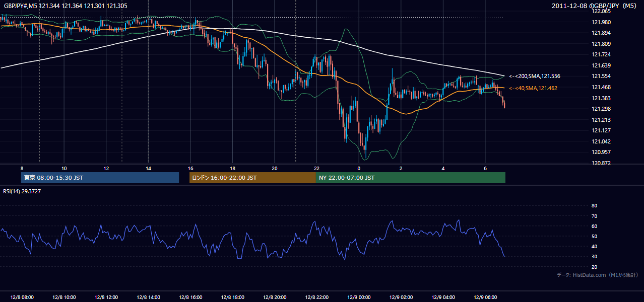Click the 12/8 12:00 bottom time label
This screenshot has width=644, height=302.
106,297
